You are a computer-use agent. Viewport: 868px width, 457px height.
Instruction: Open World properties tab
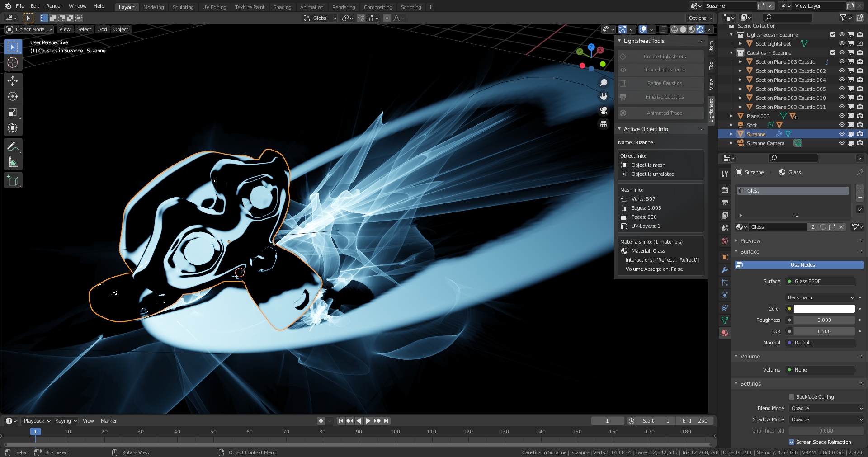pos(725,241)
